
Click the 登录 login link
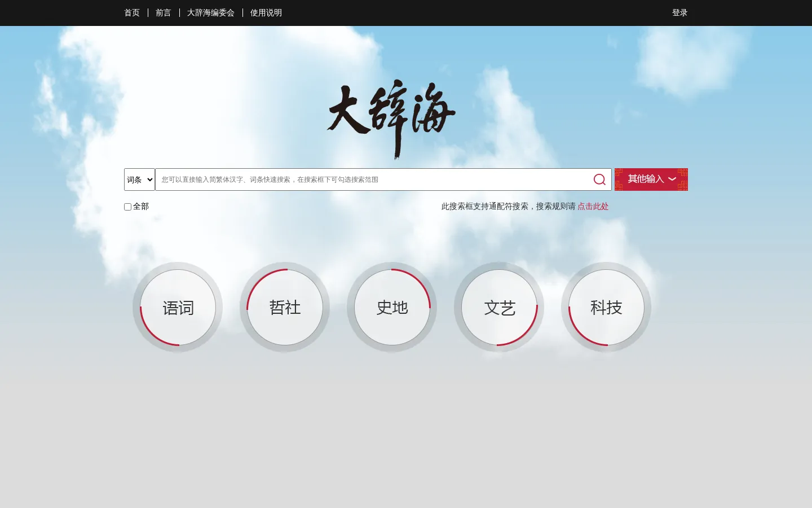coord(680,13)
